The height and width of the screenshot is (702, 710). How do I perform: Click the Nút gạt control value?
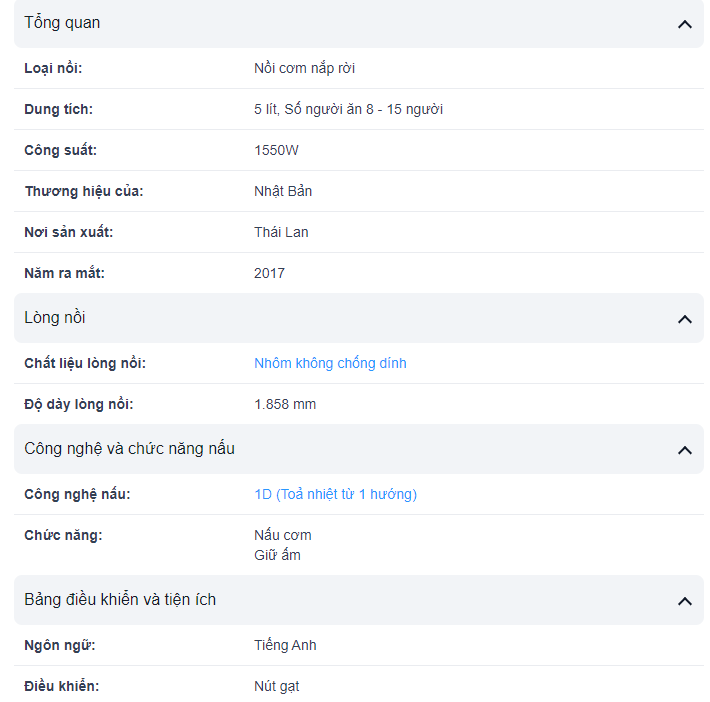[x=276, y=686]
